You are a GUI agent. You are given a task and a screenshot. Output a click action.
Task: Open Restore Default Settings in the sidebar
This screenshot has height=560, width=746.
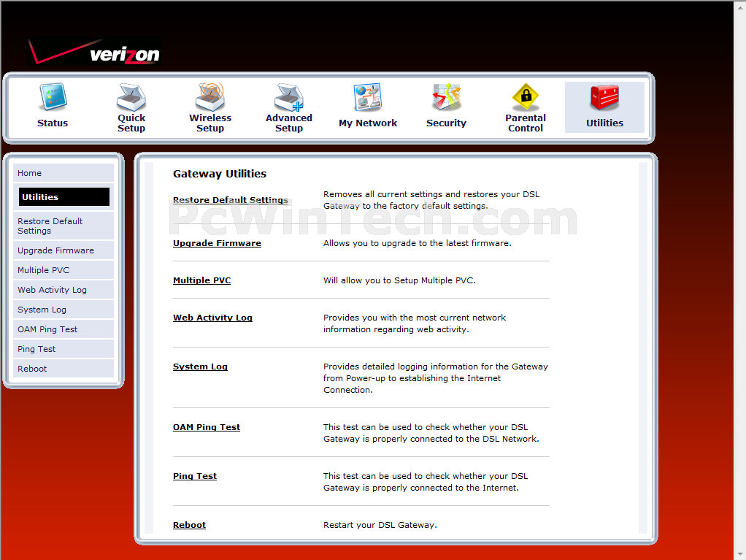[x=64, y=226]
